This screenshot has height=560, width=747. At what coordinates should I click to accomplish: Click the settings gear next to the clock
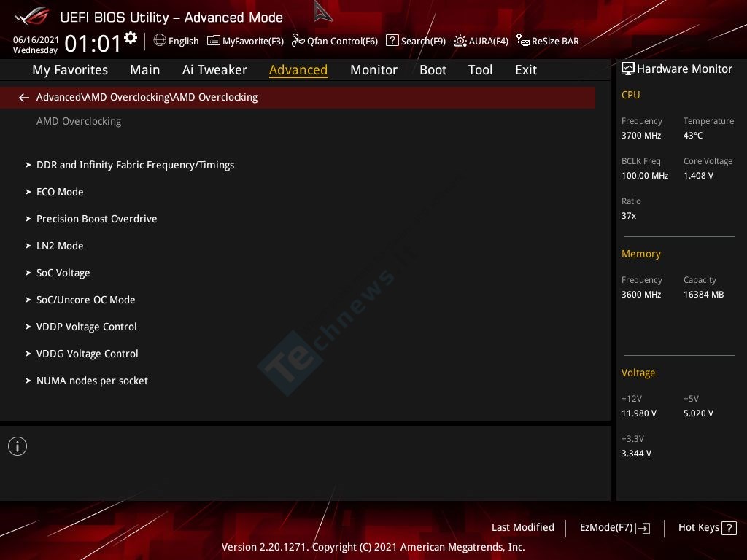click(131, 38)
